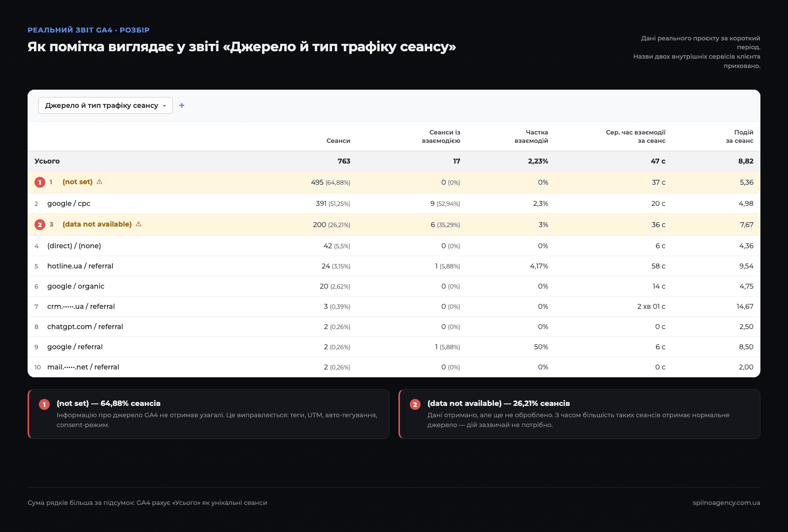Click the warning icon beside (not set)
The image size is (788, 532).
coord(99,182)
